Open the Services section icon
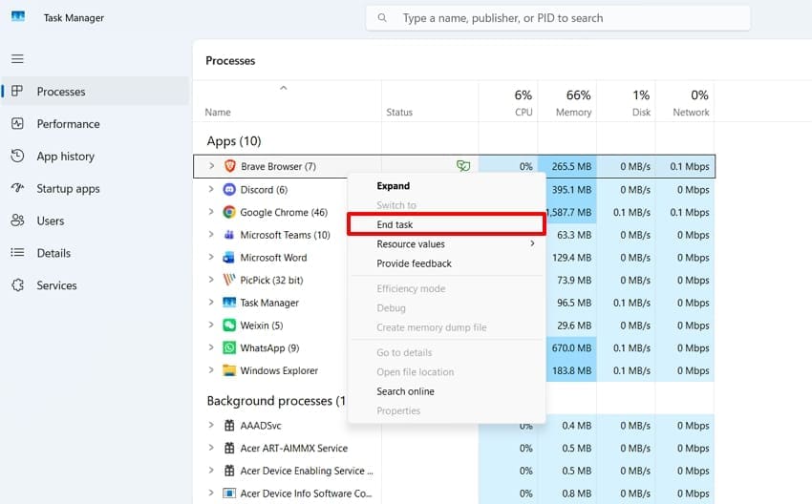 click(x=17, y=285)
